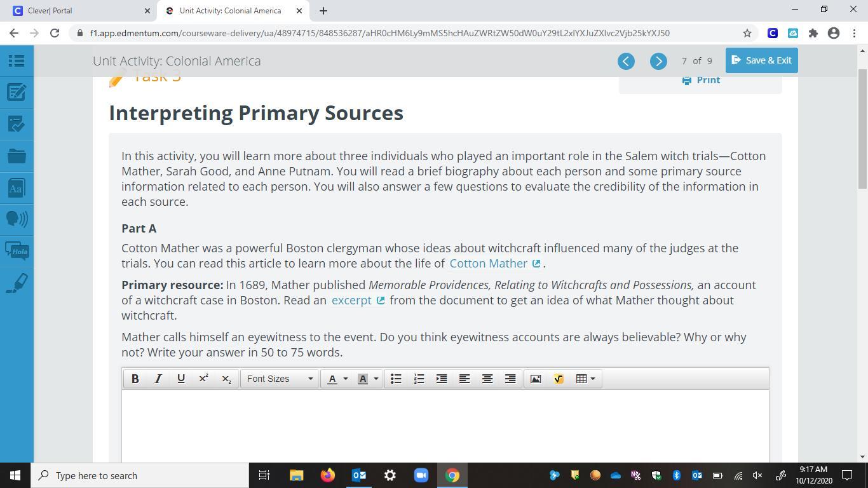The image size is (868, 488).
Task: Open the excerpt link
Action: (x=358, y=301)
